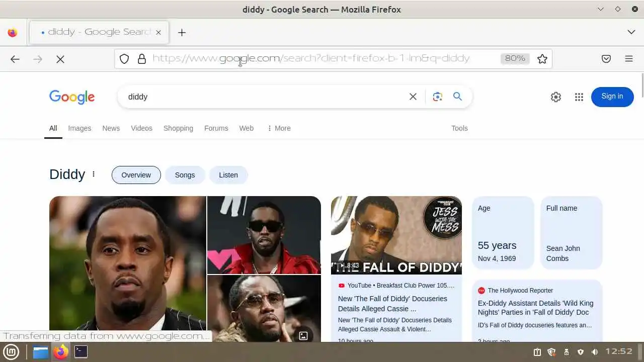The height and width of the screenshot is (362, 644).
Task: Open clipboard tray icon
Action: (537, 352)
